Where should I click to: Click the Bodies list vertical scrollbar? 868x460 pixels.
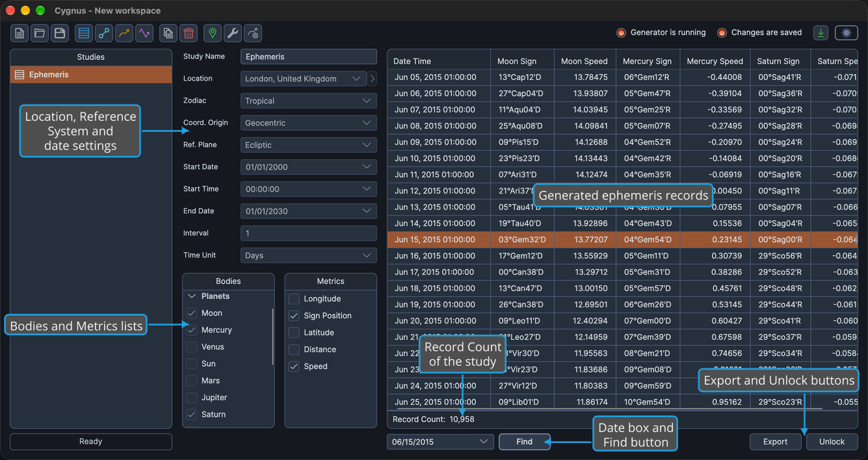272,337
